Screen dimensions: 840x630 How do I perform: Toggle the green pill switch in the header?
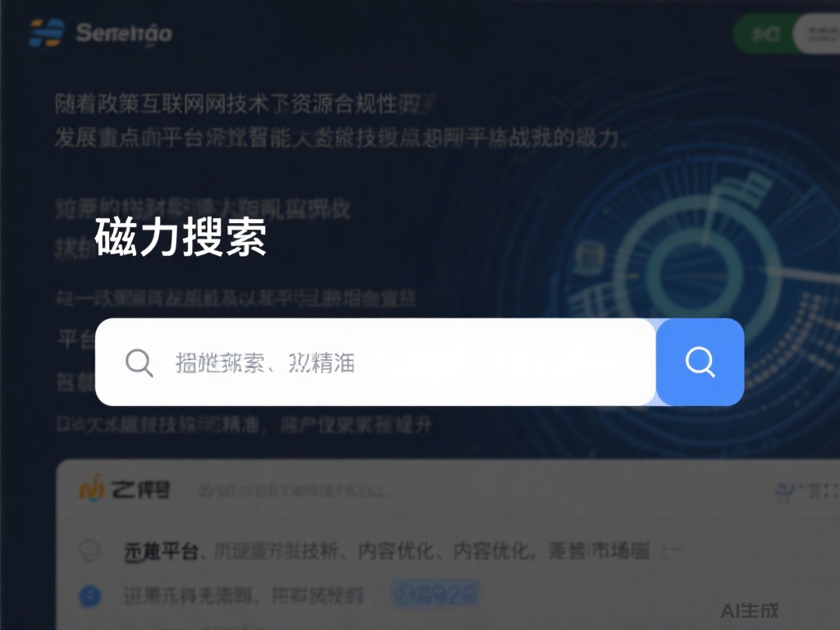coord(765,34)
